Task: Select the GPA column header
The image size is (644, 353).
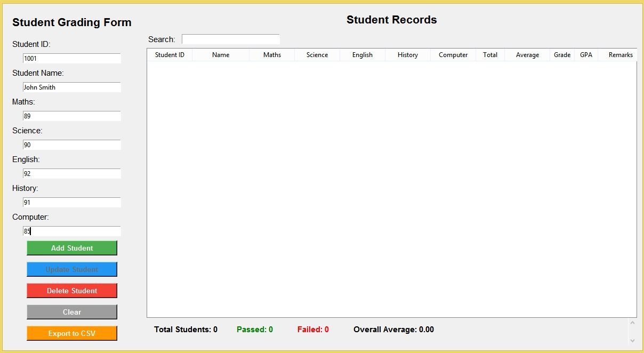Action: coord(586,55)
